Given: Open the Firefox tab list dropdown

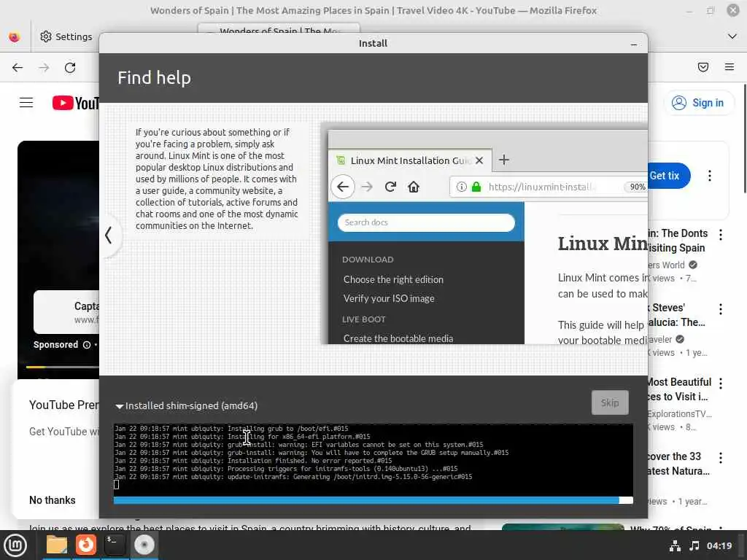Looking at the screenshot, I should 732,36.
